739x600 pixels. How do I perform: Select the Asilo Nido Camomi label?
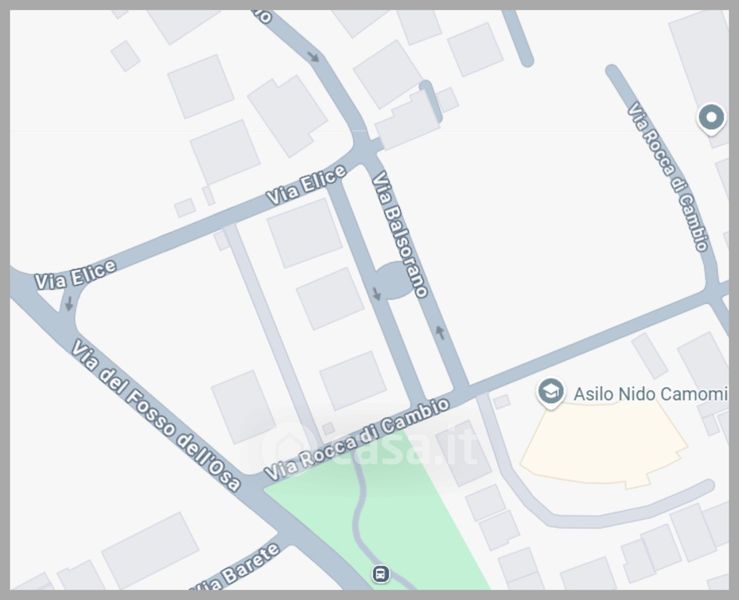650,394
